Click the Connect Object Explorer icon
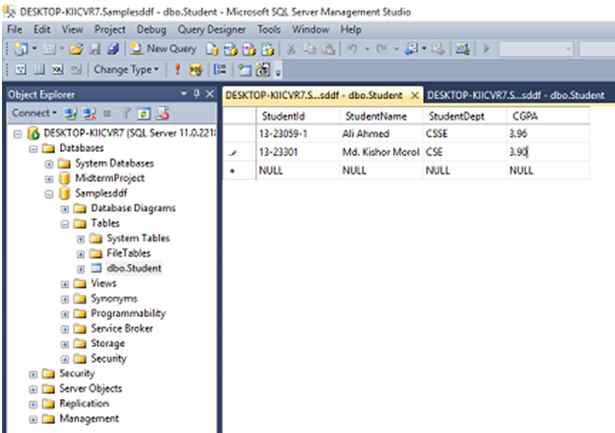615x433 pixels. click(x=71, y=114)
